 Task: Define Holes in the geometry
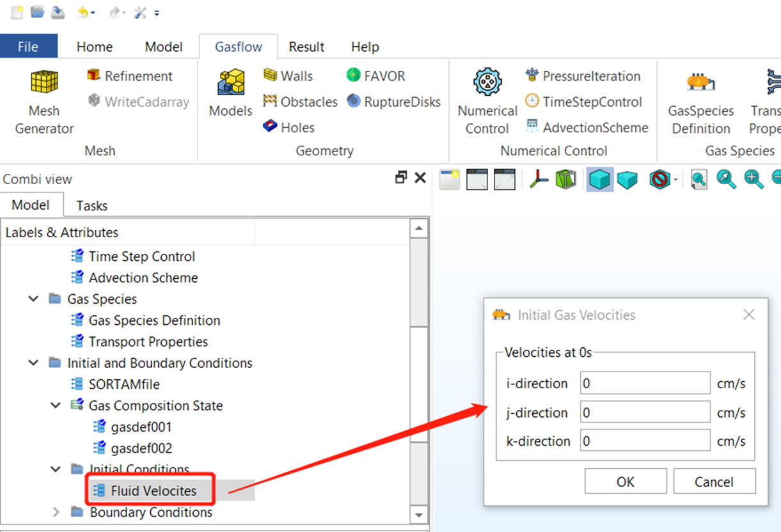288,127
